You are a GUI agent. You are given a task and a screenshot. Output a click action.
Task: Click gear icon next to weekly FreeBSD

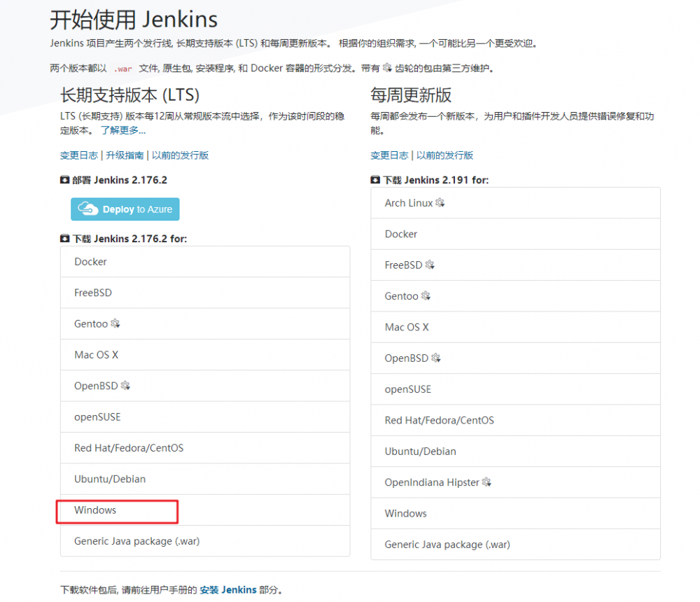click(x=430, y=265)
